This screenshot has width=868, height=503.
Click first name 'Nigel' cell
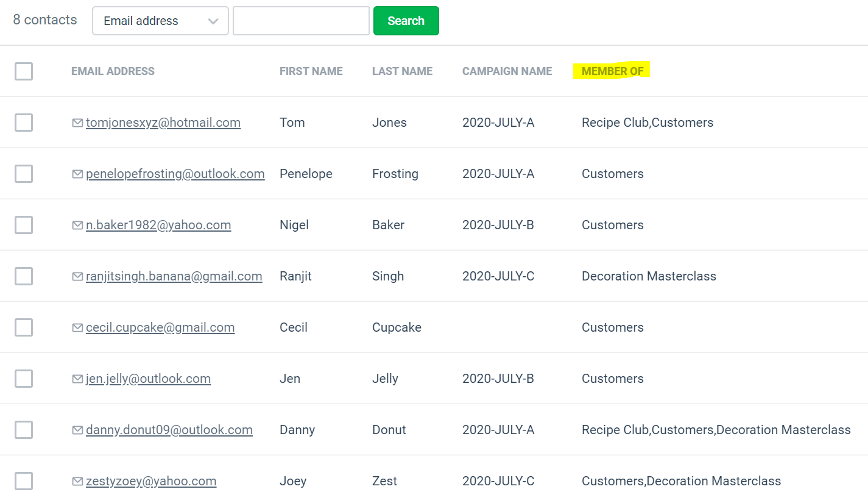[294, 225]
